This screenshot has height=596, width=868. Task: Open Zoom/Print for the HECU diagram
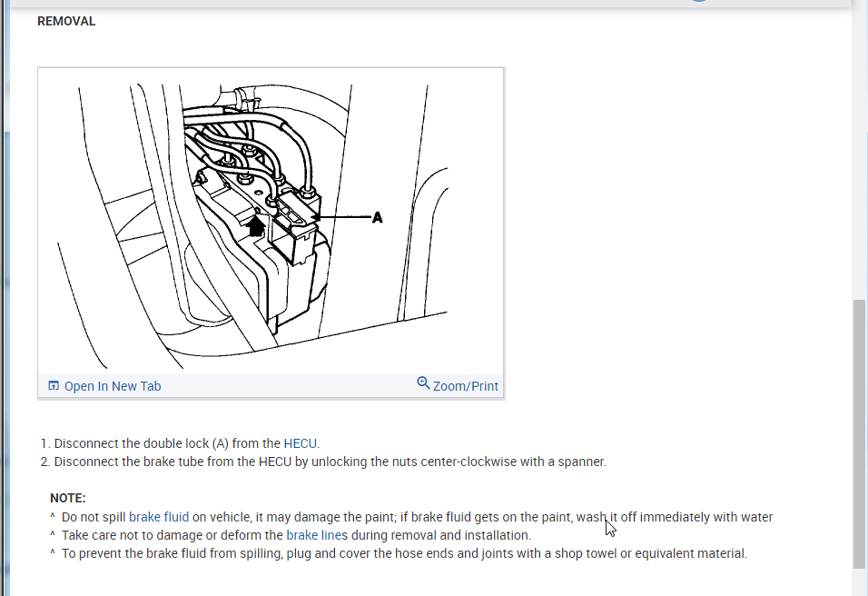click(458, 385)
